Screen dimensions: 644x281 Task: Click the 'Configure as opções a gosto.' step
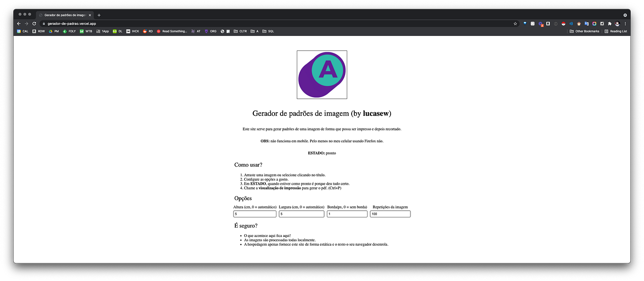(266, 179)
